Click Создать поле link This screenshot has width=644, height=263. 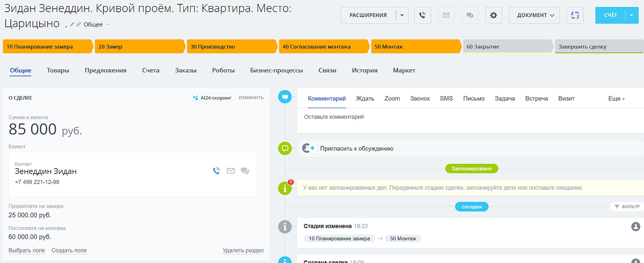pos(69,250)
